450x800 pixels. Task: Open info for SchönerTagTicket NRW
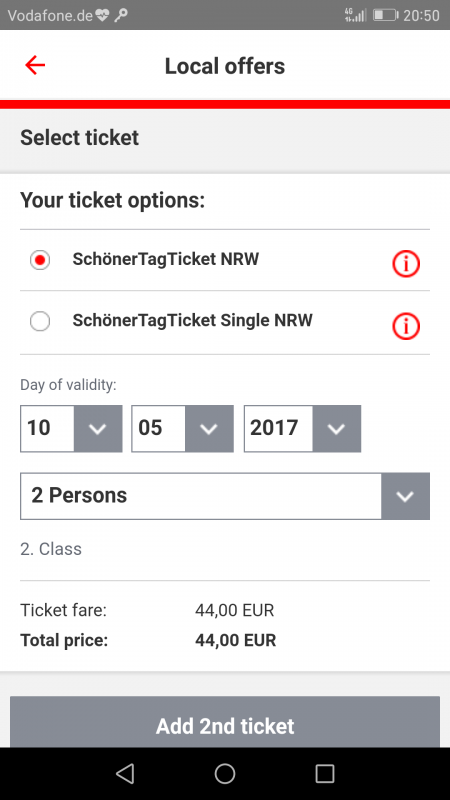coord(406,264)
